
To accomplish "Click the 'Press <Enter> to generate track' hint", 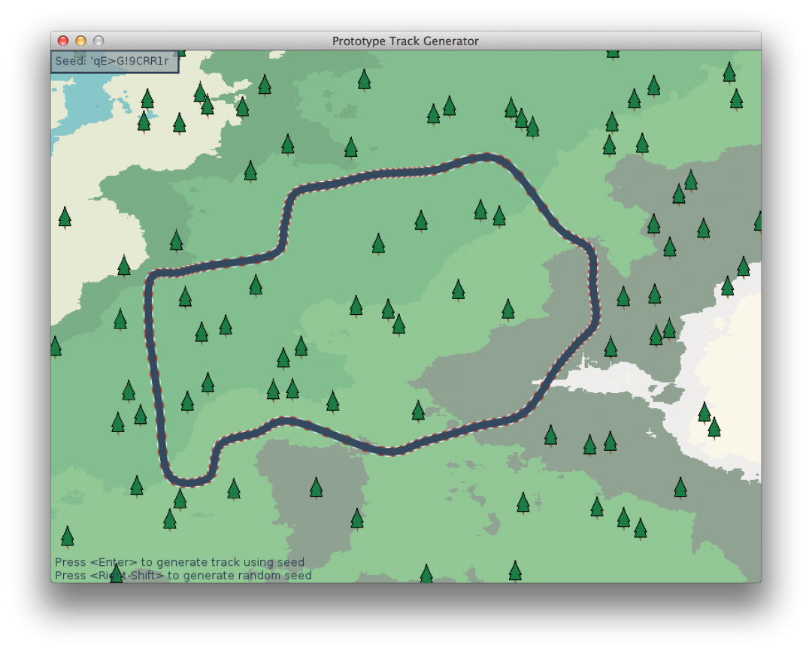I will pyautogui.click(x=180, y=562).
